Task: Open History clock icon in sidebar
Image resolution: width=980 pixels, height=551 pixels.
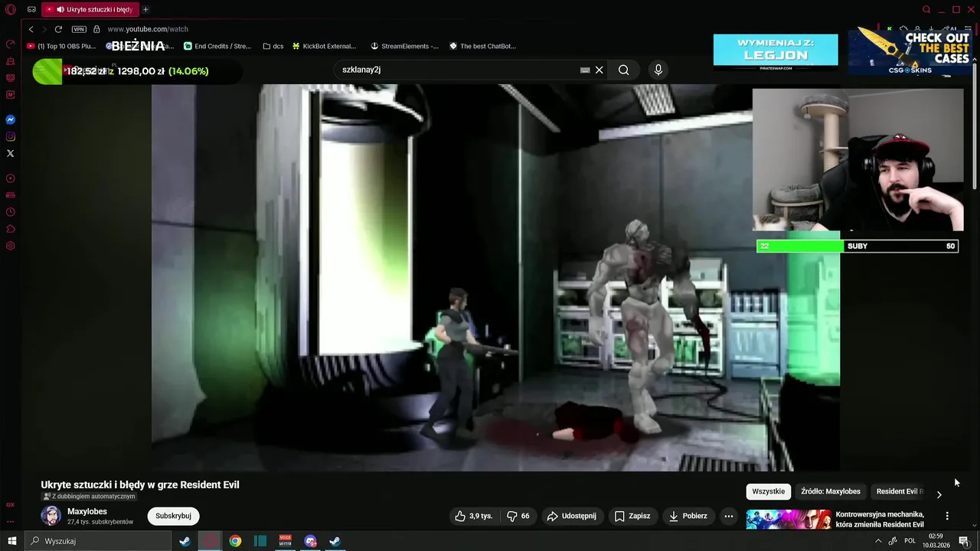Action: 11,212
